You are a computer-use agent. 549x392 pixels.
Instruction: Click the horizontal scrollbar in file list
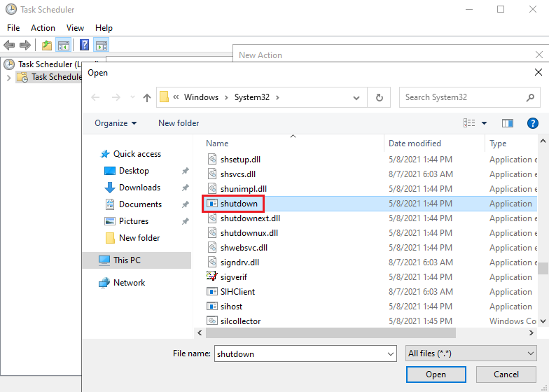tap(329, 333)
